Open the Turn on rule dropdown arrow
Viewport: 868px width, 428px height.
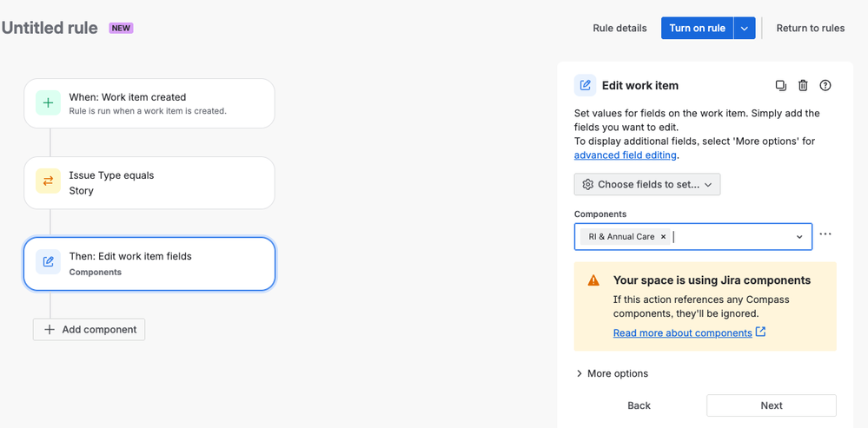[744, 28]
